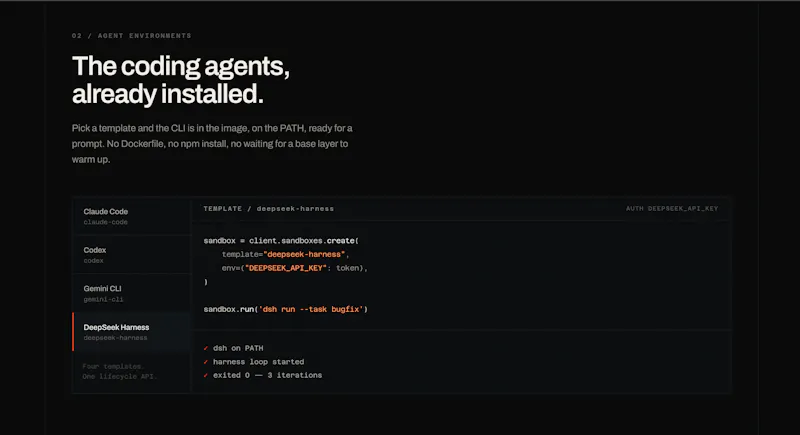Click the '02 / AGENT ENVIRONMENTS' section label
This screenshot has width=800, height=435.
point(132,36)
